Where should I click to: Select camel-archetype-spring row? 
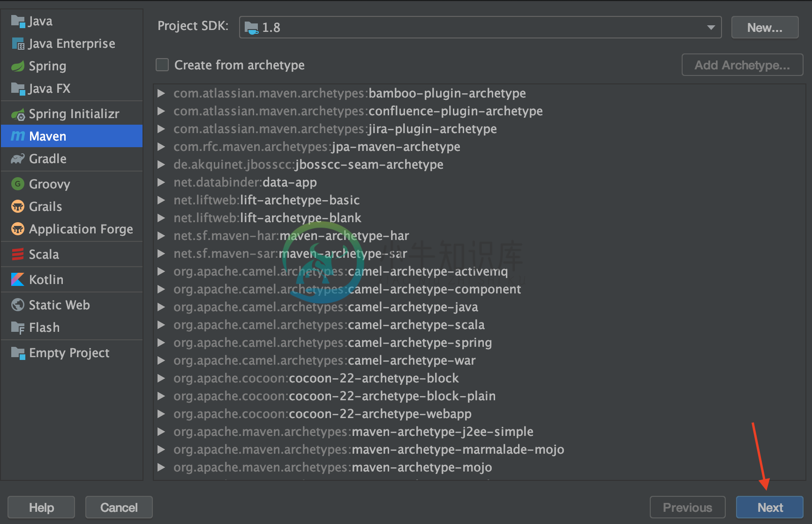point(479,343)
